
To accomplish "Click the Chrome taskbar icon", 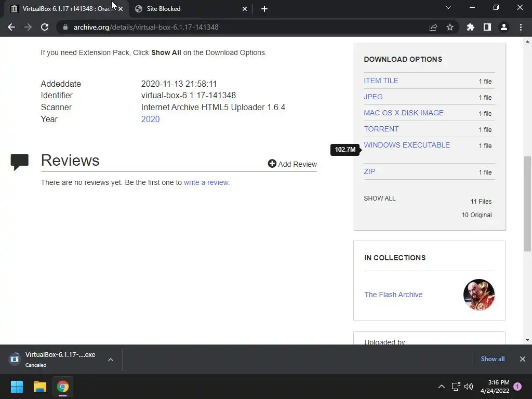I will [63, 387].
